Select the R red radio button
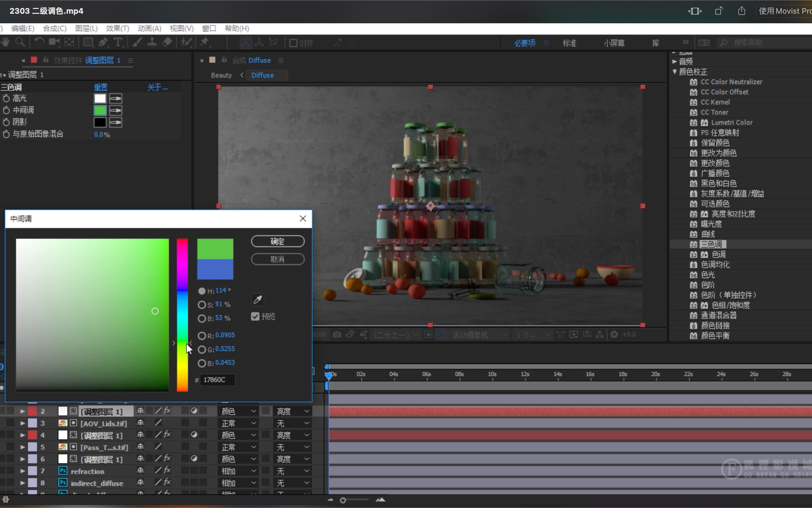Viewport: 812px width, 508px height. click(202, 336)
